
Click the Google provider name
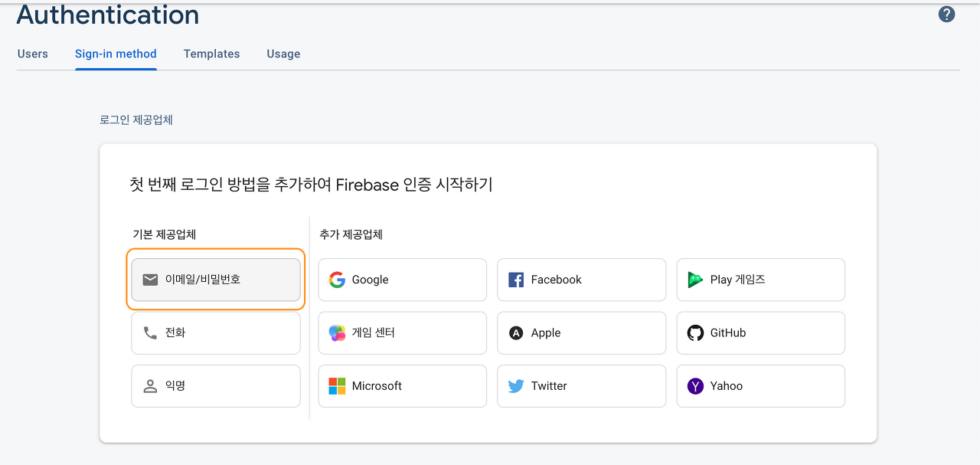371,280
